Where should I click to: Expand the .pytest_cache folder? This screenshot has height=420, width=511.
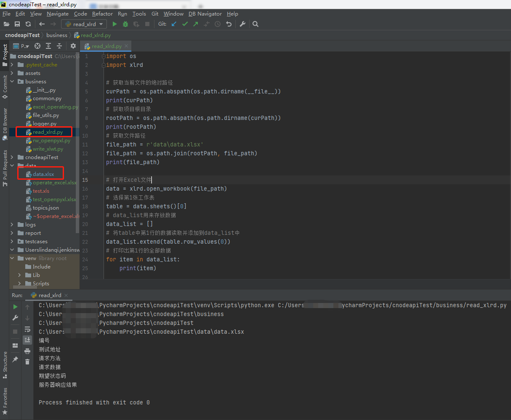(12, 65)
